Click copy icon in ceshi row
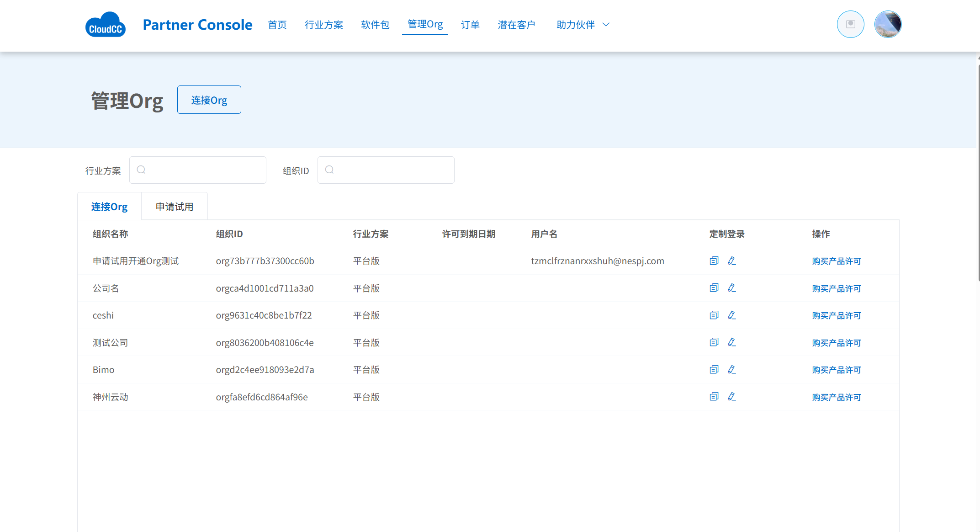The height and width of the screenshot is (532, 980). (x=714, y=315)
